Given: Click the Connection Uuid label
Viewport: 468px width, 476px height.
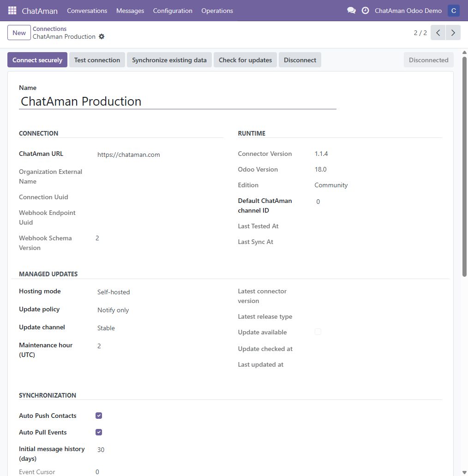Looking at the screenshot, I should [x=43, y=197].
